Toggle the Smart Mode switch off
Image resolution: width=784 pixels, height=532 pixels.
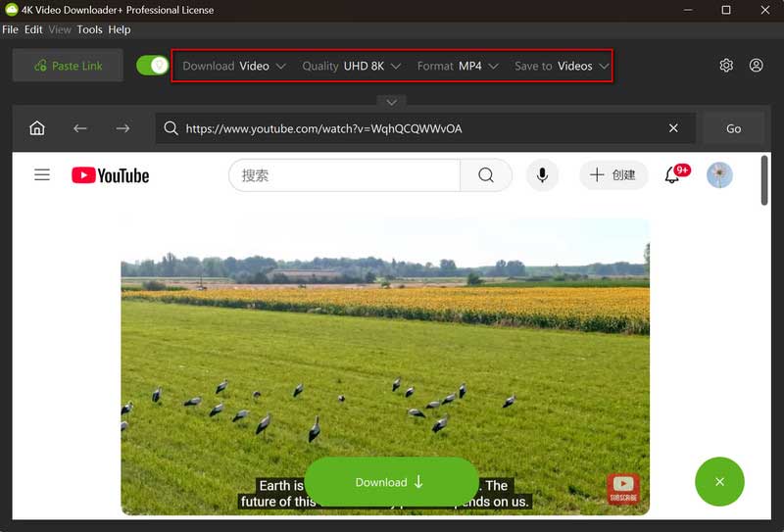[x=153, y=66]
